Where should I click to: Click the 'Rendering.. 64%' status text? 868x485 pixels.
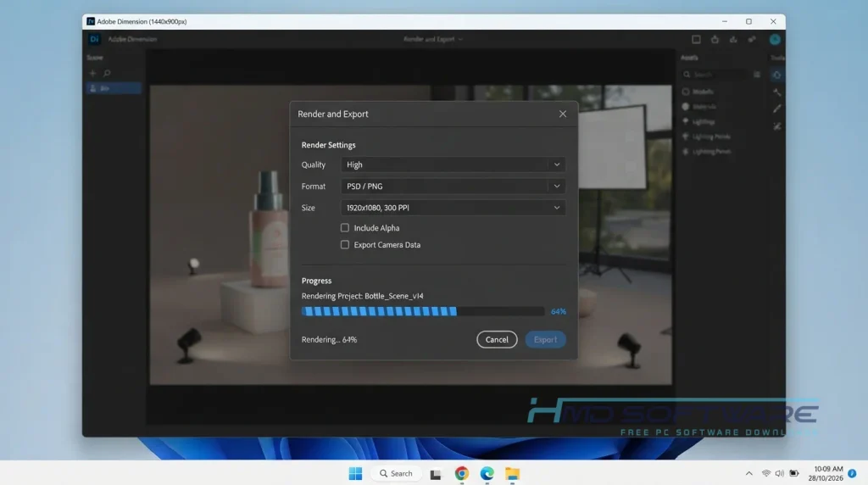(x=330, y=339)
